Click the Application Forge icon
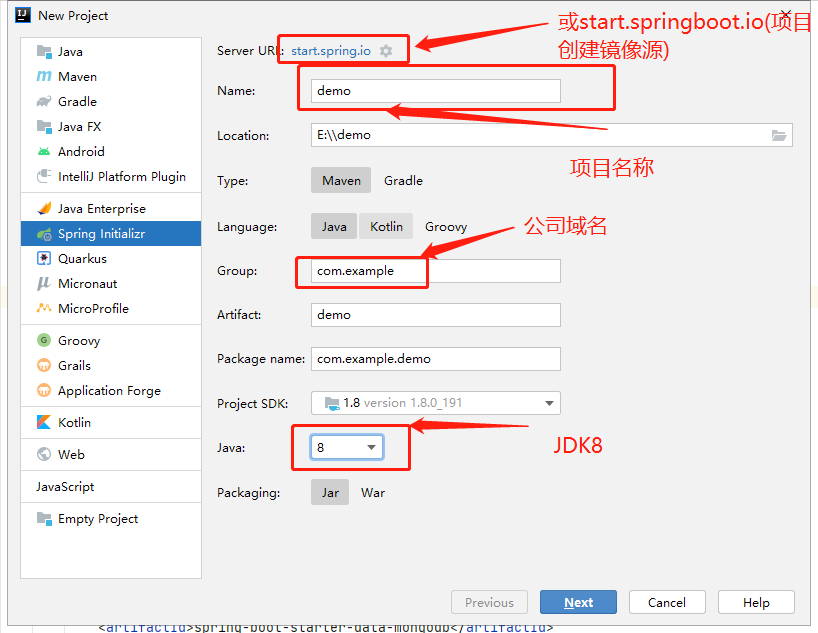Image resolution: width=818 pixels, height=633 pixels. click(44, 390)
